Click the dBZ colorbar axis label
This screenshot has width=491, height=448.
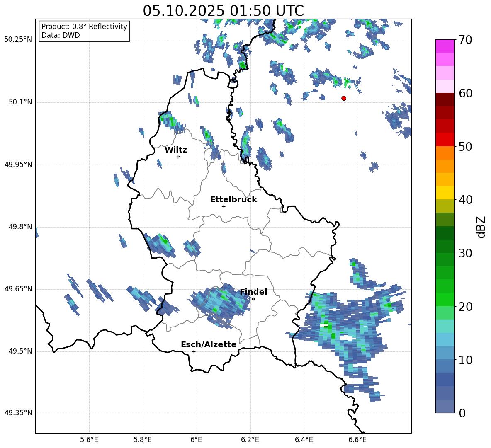(x=481, y=227)
